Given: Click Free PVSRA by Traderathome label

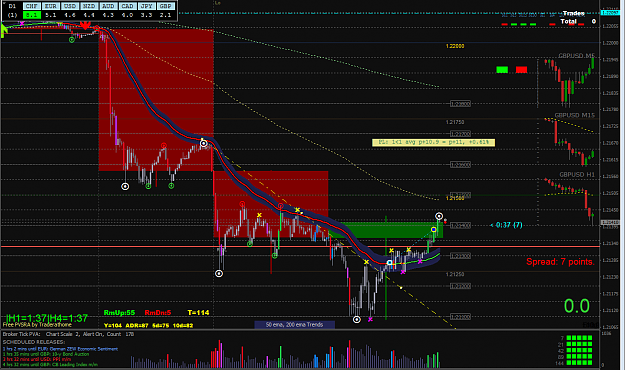Looking at the screenshot, I should click(x=37, y=325).
